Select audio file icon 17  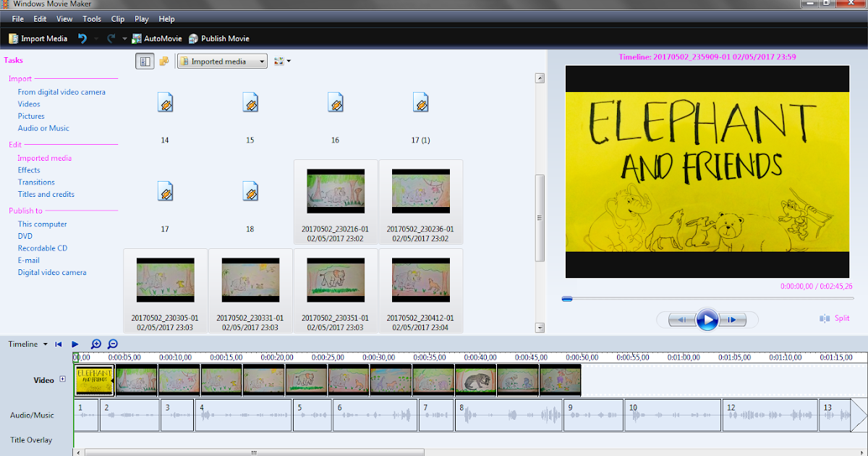pos(165,192)
